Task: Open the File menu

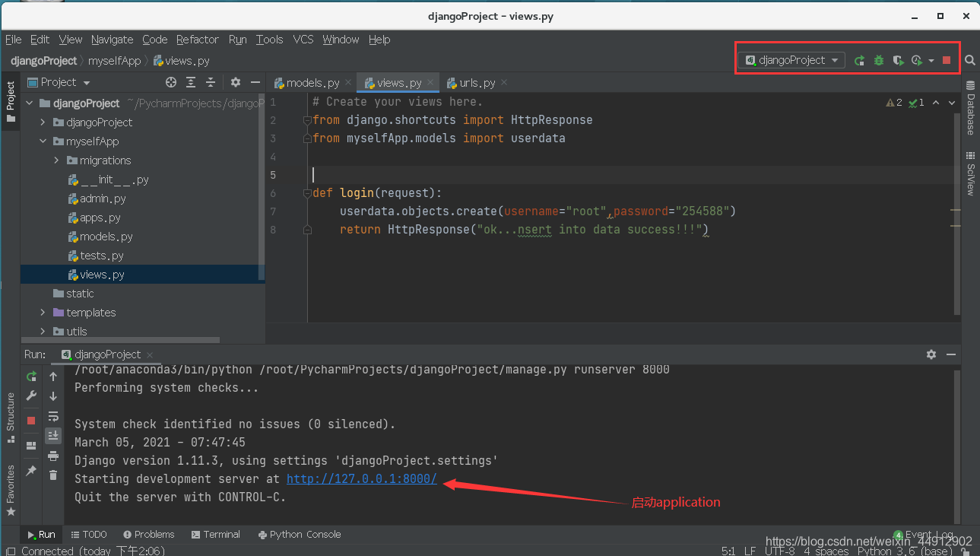Action: click(13, 40)
